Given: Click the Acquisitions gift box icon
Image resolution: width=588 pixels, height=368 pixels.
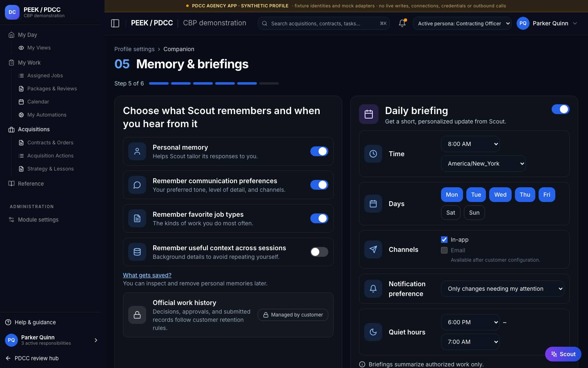Looking at the screenshot, I should (11, 129).
